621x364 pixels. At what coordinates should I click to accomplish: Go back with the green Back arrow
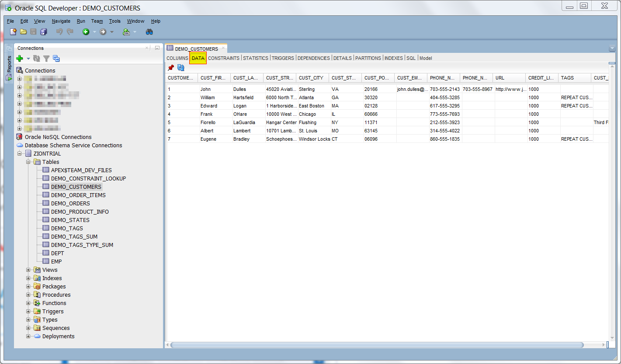(x=86, y=32)
